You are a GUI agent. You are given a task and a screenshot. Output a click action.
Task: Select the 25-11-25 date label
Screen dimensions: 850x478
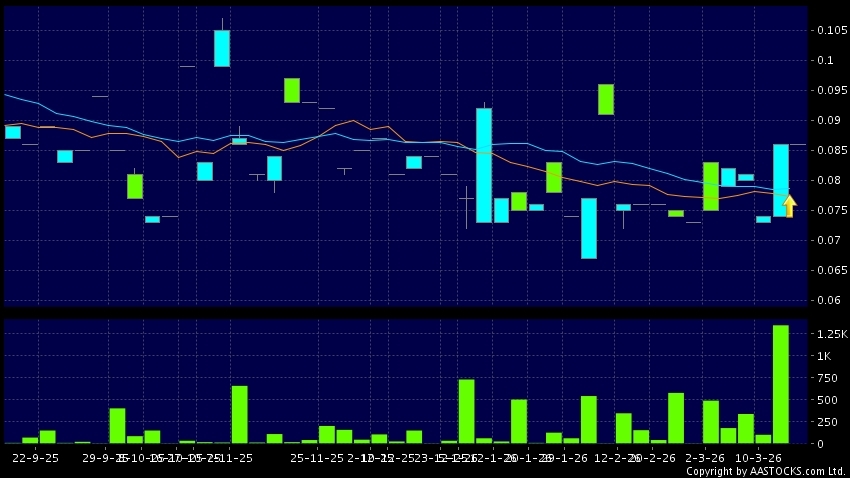[316, 456]
